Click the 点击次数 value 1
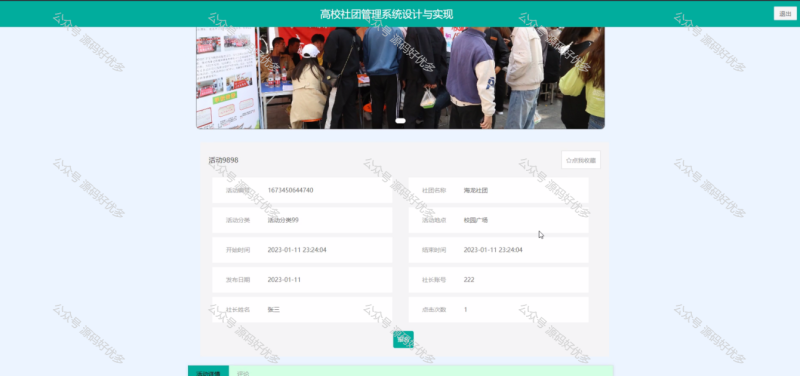 pyautogui.click(x=465, y=310)
